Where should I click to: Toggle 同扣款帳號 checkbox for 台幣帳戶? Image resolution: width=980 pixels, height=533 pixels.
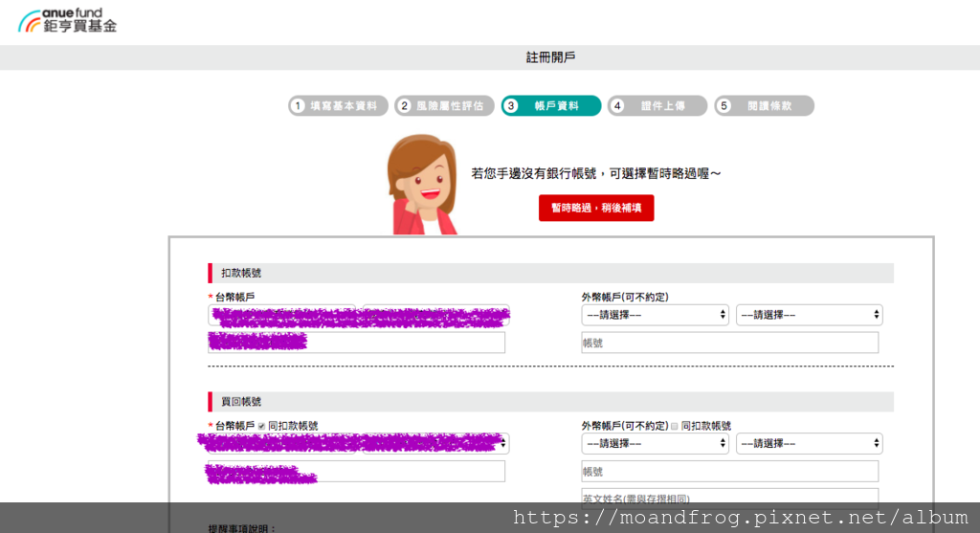[262, 426]
